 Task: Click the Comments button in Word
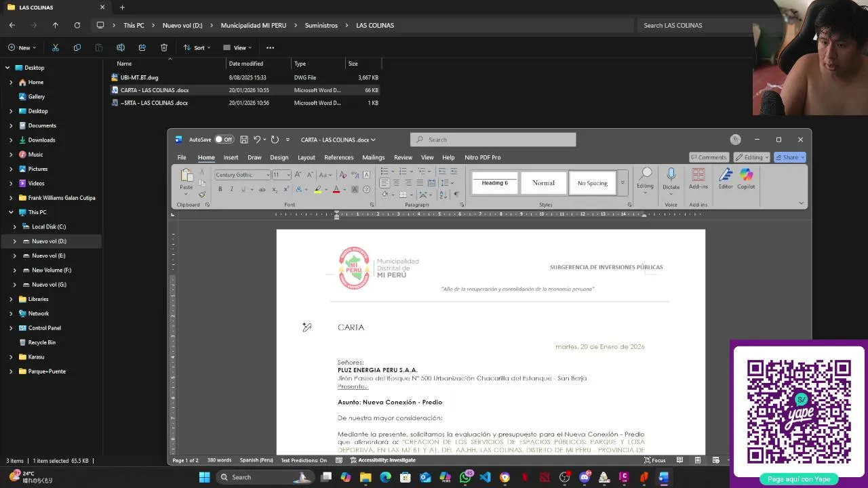click(x=709, y=157)
